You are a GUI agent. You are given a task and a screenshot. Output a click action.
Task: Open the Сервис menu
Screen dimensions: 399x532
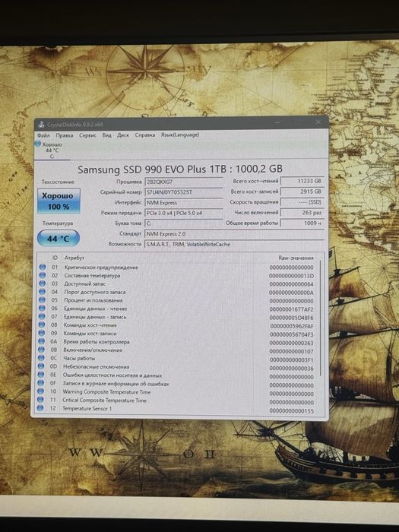click(x=88, y=135)
